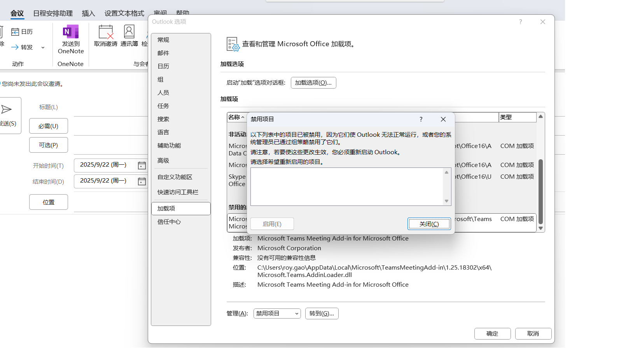This screenshot has width=619, height=364.
Task: Click the Send to OneNote icon
Action: [70, 32]
